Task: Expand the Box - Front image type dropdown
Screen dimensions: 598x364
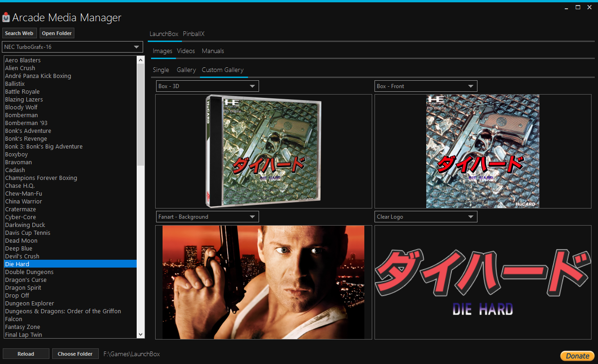Action: pos(426,86)
